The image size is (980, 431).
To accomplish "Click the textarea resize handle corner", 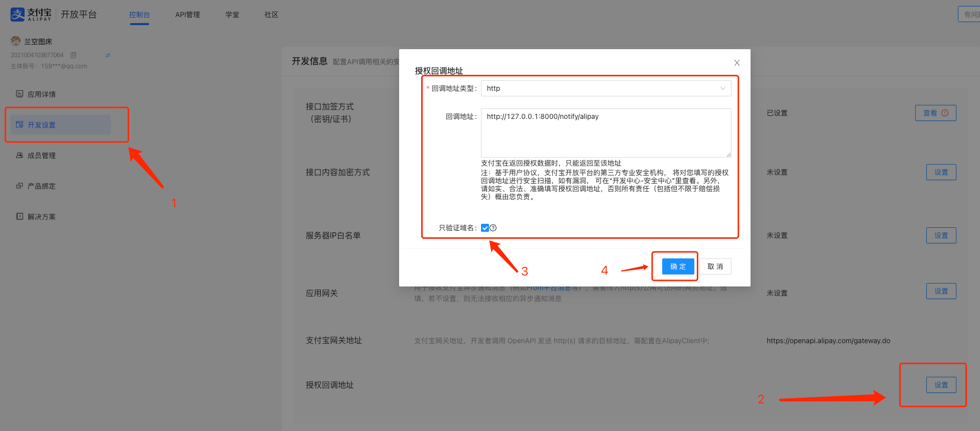I will [x=728, y=155].
